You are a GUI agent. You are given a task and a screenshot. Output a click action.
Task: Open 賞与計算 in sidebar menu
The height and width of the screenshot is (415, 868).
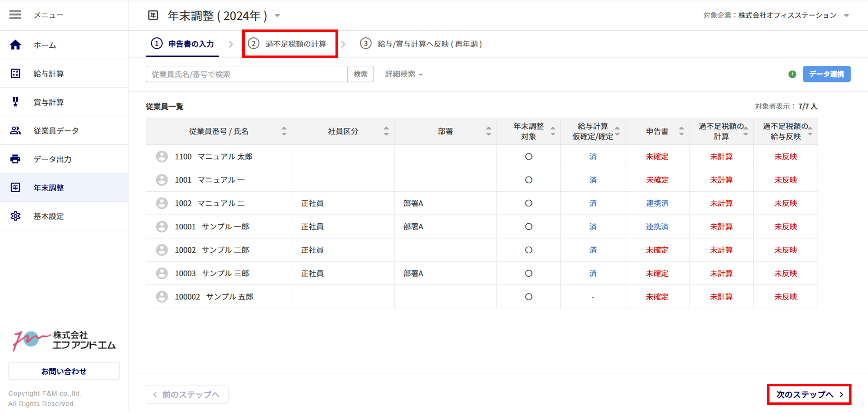64,102
